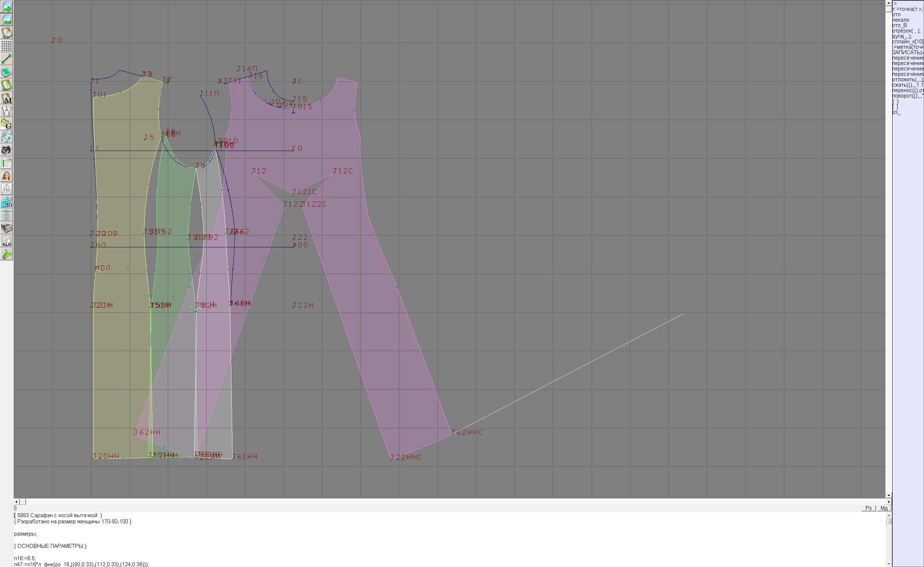Insert the отрезок( , ); command
Viewport: 924px width, 567px height.
click(905, 31)
